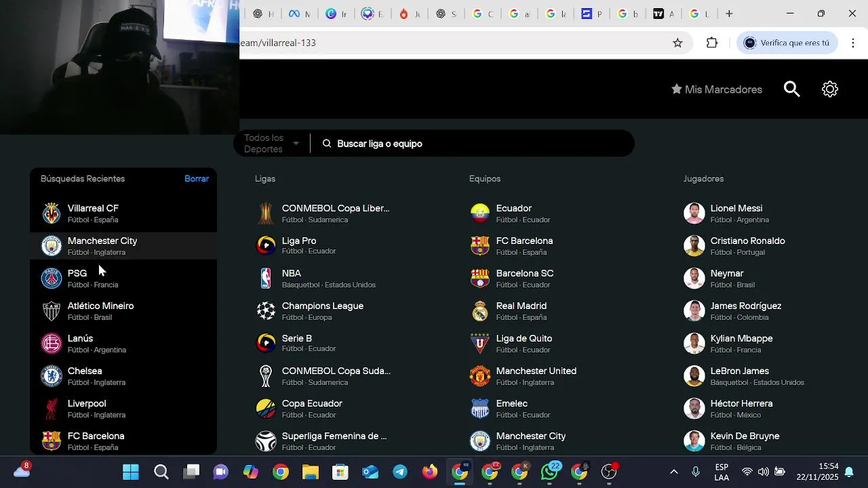Switch to the fire-icon tab
Image resolution: width=868 pixels, height=488 pixels.
409,14
